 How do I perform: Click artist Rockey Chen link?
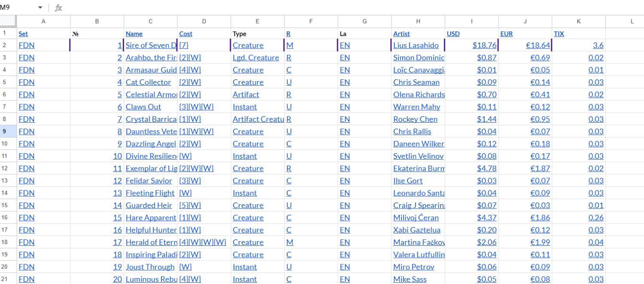point(415,119)
